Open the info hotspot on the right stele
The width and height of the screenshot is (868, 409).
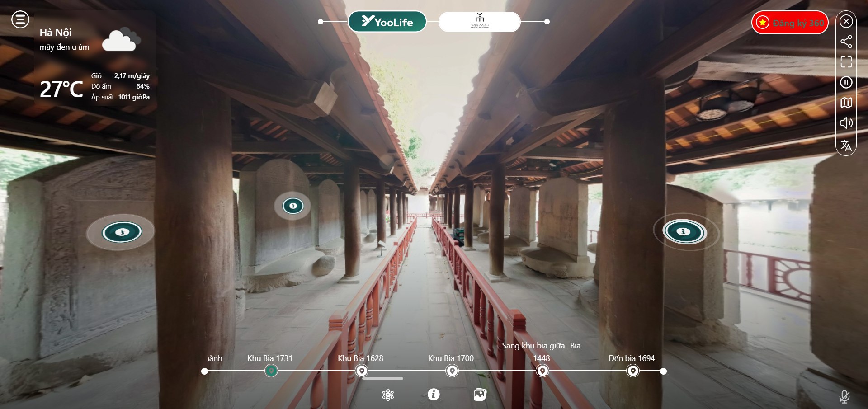pos(684,232)
